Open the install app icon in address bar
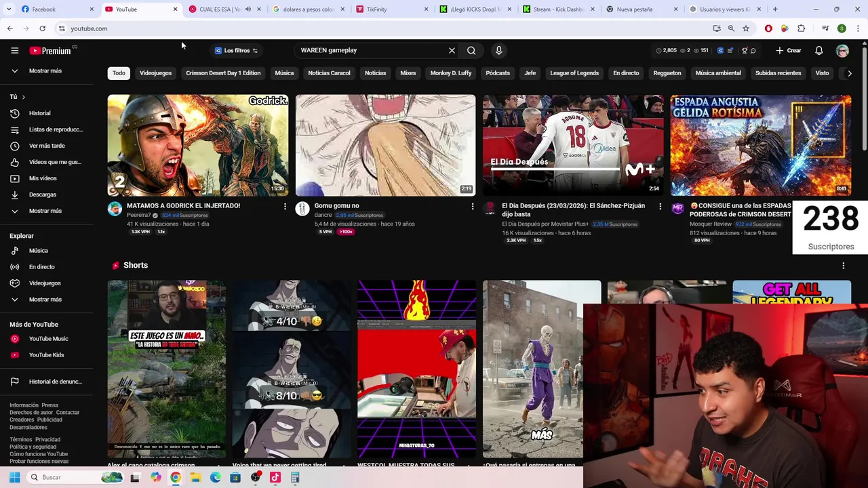 tap(717, 28)
